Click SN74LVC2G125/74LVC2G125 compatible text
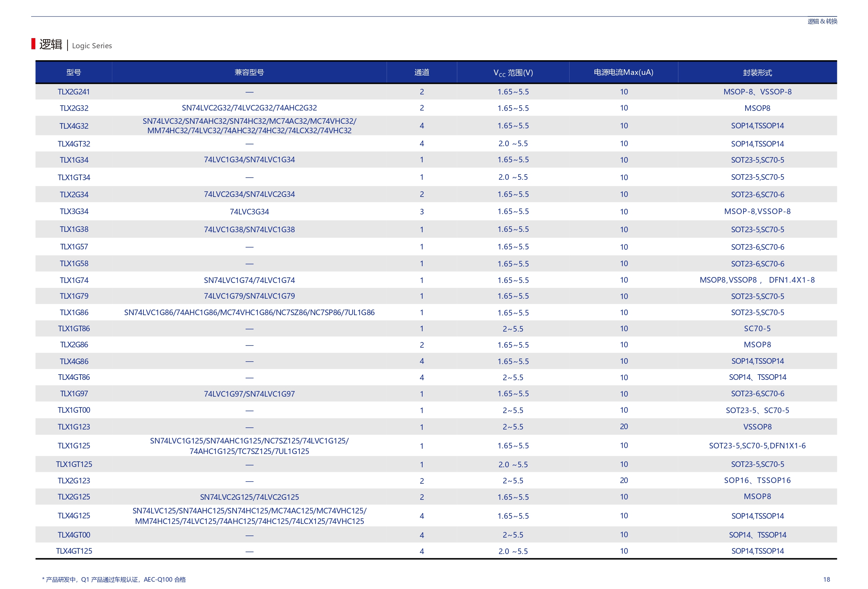The width and height of the screenshot is (868, 589). point(249,497)
